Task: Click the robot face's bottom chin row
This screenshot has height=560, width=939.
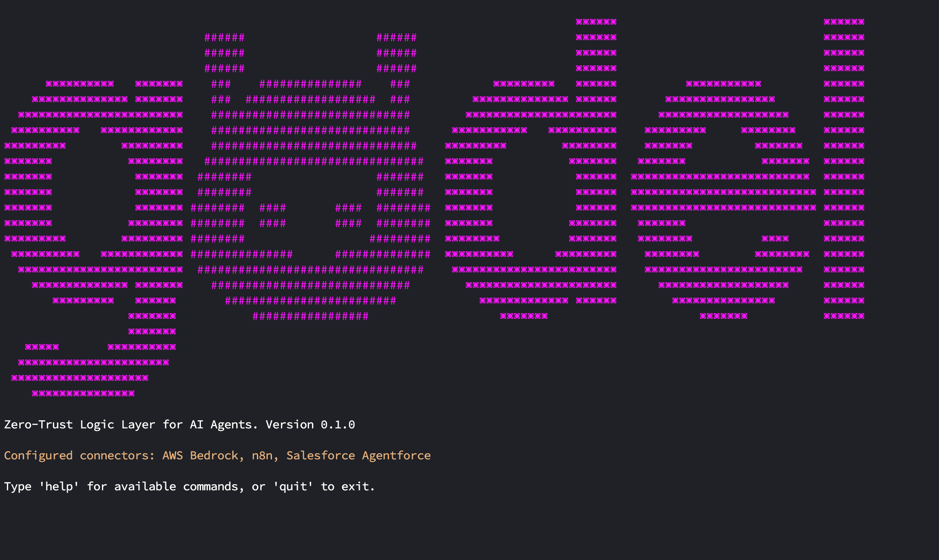Action: pyautogui.click(x=310, y=316)
